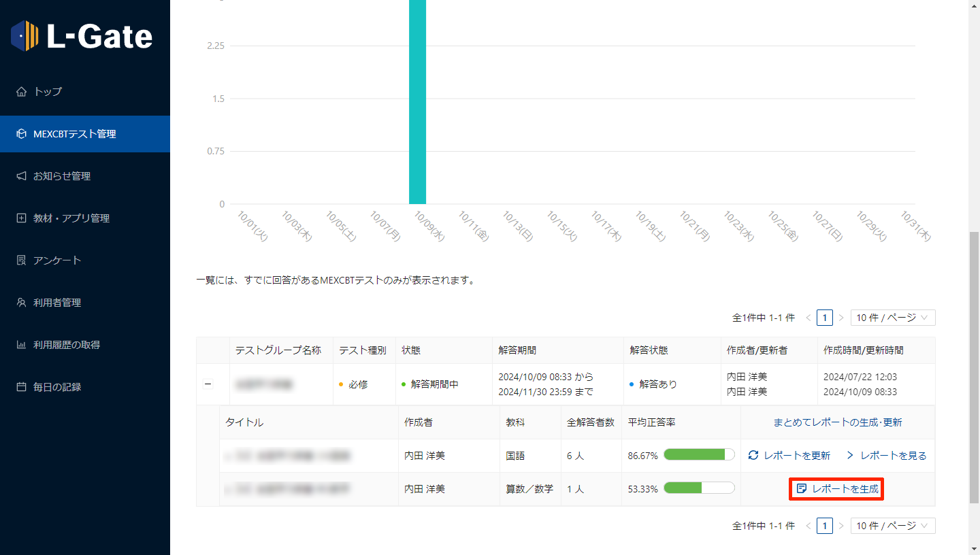This screenshot has width=980, height=555.
Task: Click the bar chart icon for 利用履歴の取得
Action: click(21, 345)
